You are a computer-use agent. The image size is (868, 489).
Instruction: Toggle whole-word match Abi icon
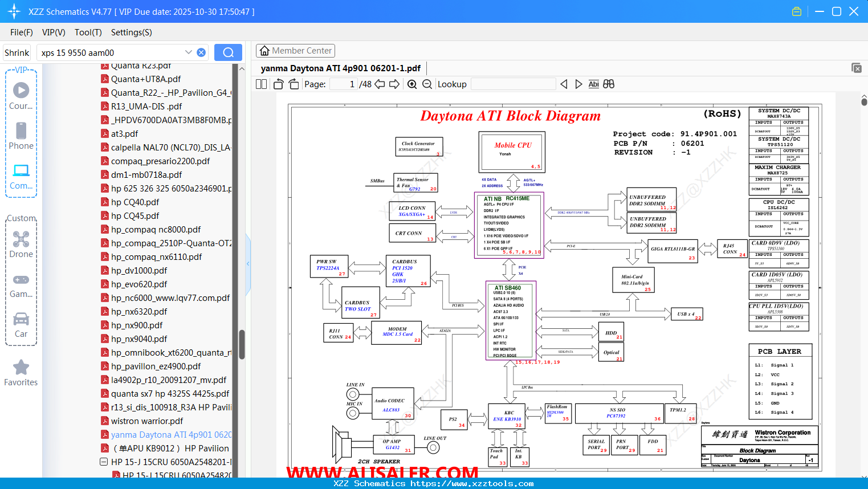pyautogui.click(x=593, y=84)
